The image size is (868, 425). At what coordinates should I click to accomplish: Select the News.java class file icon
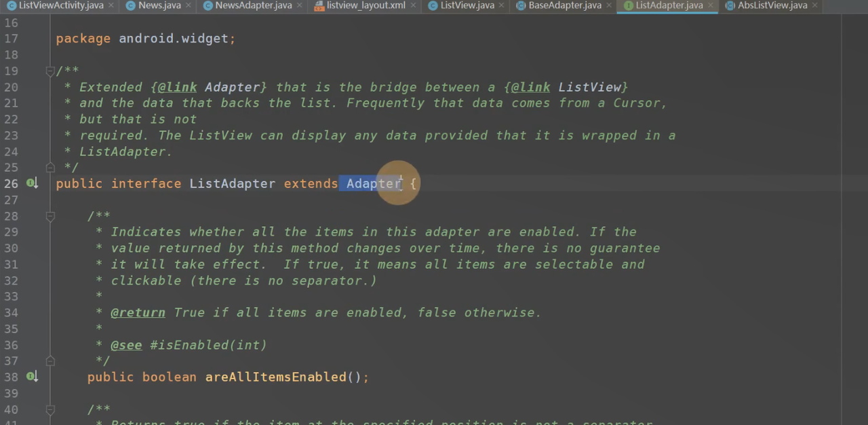pos(131,5)
